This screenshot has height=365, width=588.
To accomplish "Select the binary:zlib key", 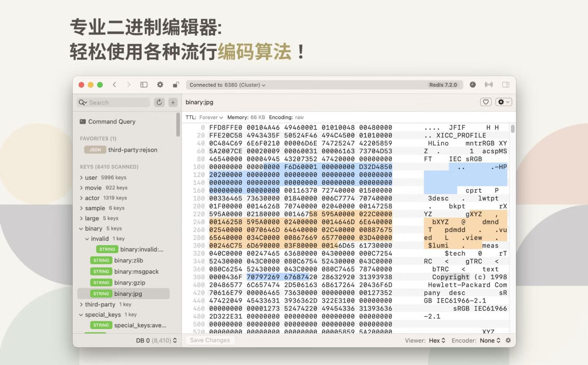I will click(x=128, y=260).
